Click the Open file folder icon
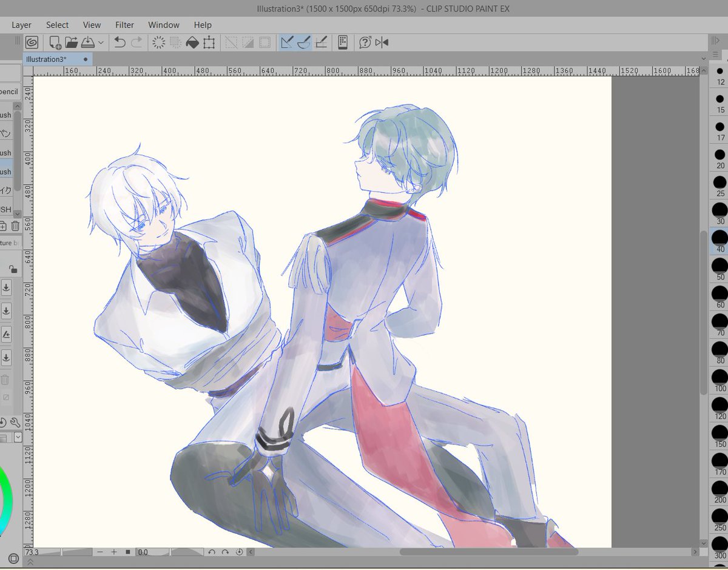 [72, 42]
